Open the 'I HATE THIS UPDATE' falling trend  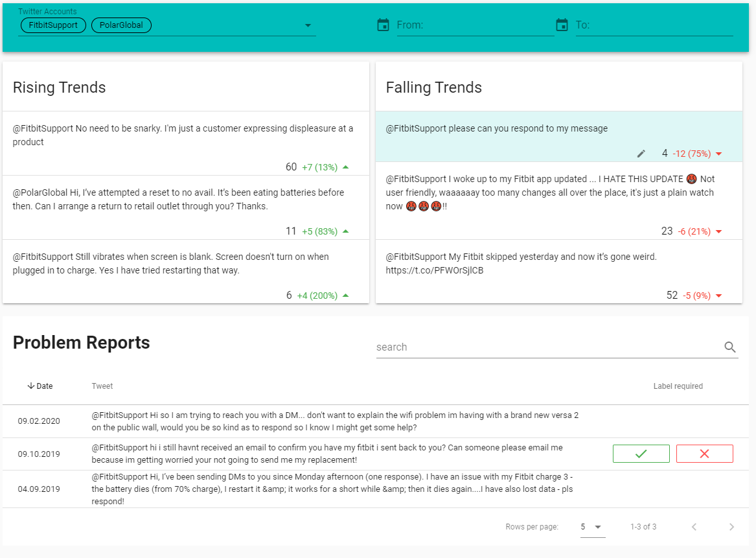pyautogui.click(x=559, y=201)
